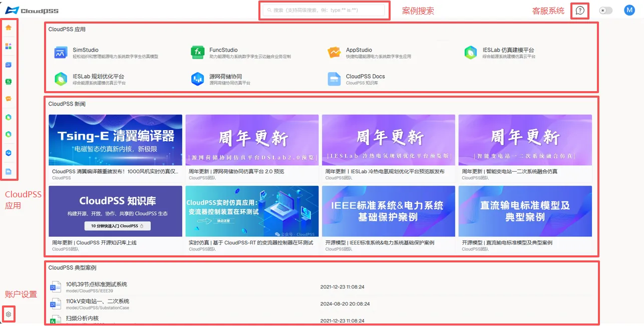The image size is (644, 326).
Task: Open IESLab 冷热电氢规划优化平台 周年更新 thumbnail
Action: pos(389,140)
